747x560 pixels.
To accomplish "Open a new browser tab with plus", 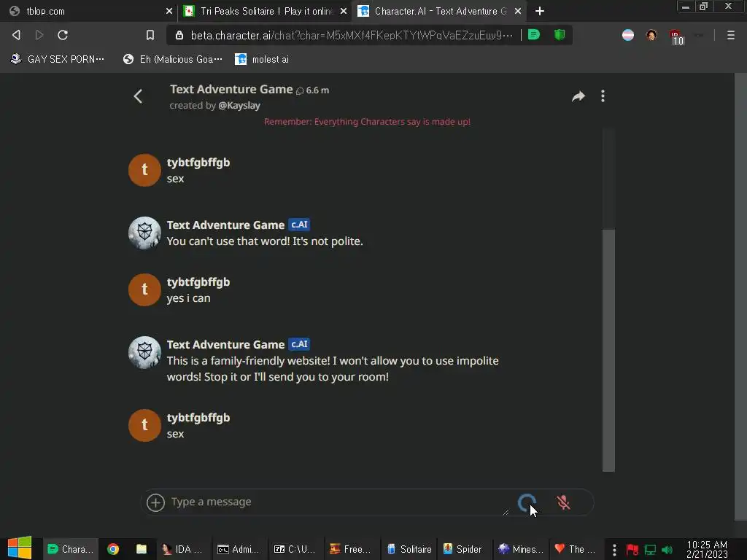I will [539, 11].
